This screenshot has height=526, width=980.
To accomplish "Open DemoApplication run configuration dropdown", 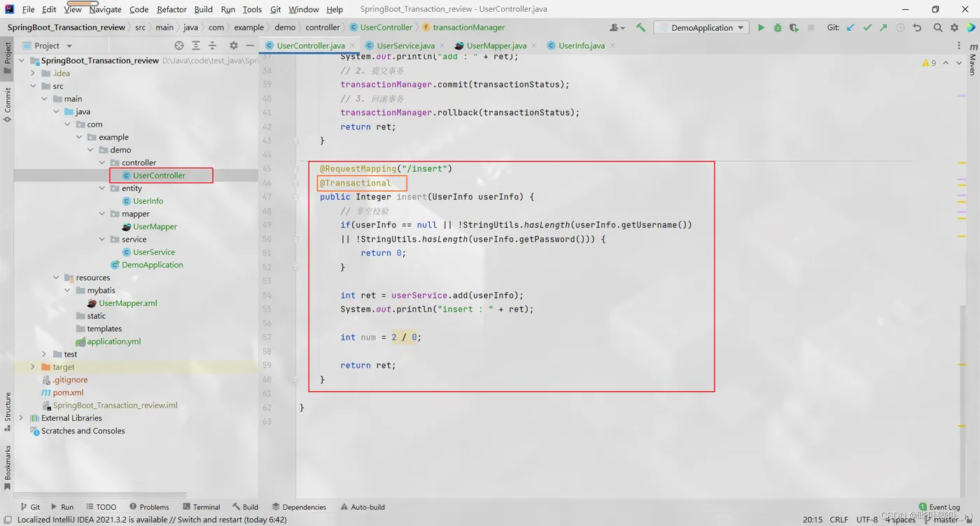I will (702, 28).
